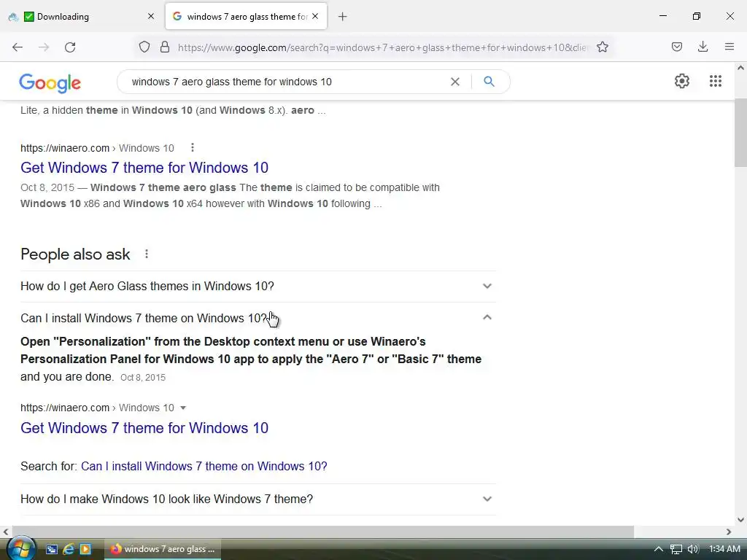Image resolution: width=747 pixels, height=560 pixels.
Task: Open Save to Pocket icon
Action: click(x=677, y=47)
